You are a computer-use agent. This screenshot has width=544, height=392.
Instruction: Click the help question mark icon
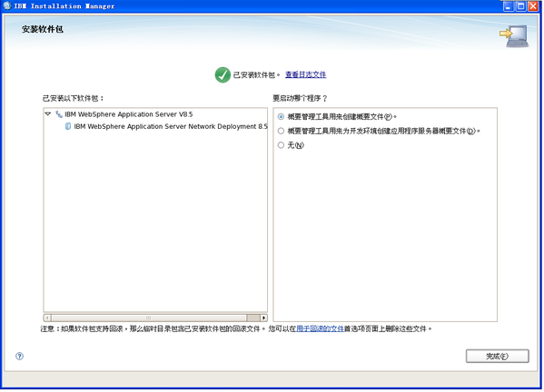(19, 357)
